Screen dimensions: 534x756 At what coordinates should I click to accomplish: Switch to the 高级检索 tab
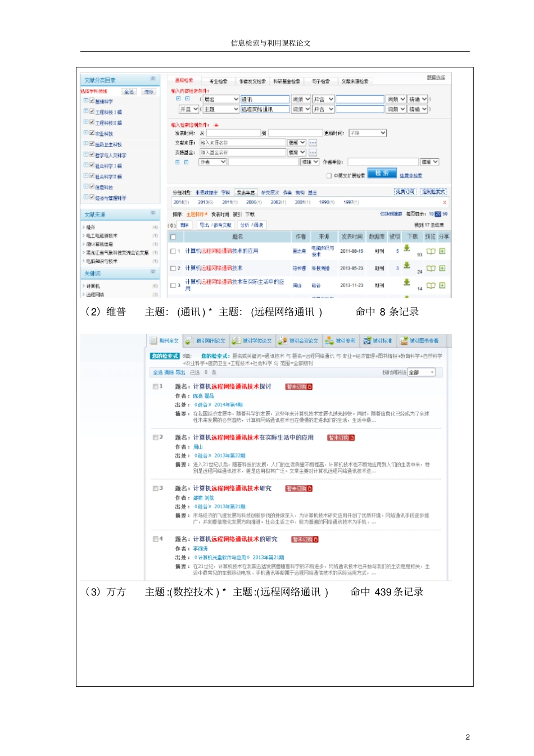(184, 80)
